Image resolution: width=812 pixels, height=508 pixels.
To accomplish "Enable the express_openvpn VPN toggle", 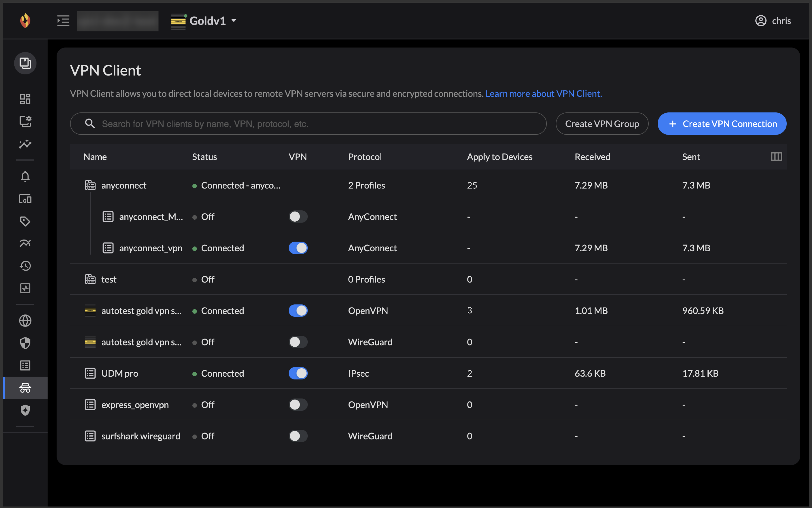I will tap(298, 404).
